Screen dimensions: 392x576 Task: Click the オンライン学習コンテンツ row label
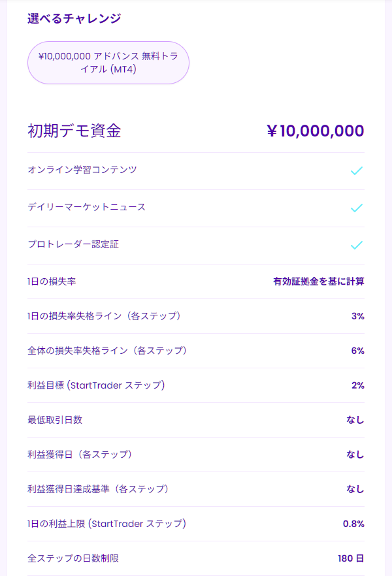pos(82,170)
